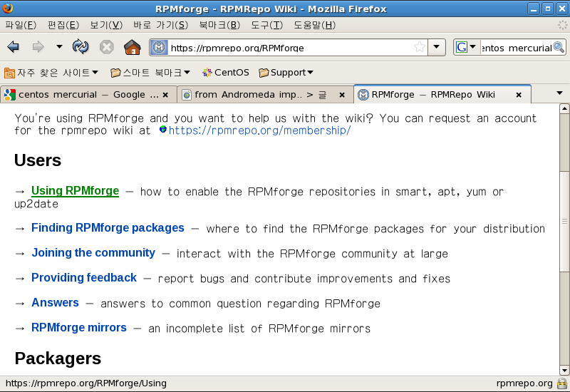570x392 pixels.
Task: Open the Using RPMforge link
Action: (x=76, y=191)
